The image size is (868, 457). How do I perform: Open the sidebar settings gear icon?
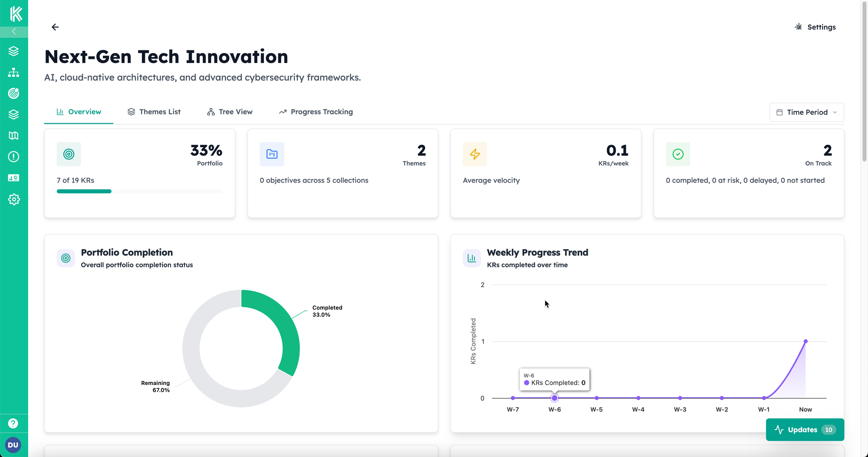click(14, 199)
